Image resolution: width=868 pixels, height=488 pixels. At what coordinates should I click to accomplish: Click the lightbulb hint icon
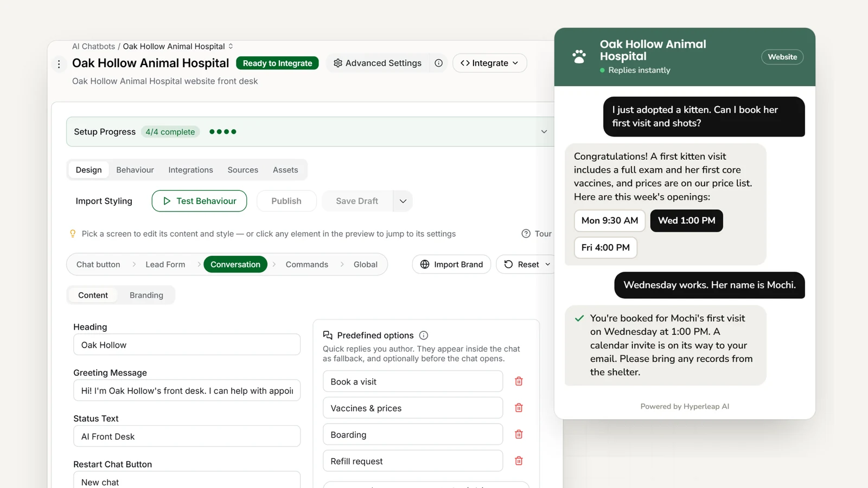point(73,234)
